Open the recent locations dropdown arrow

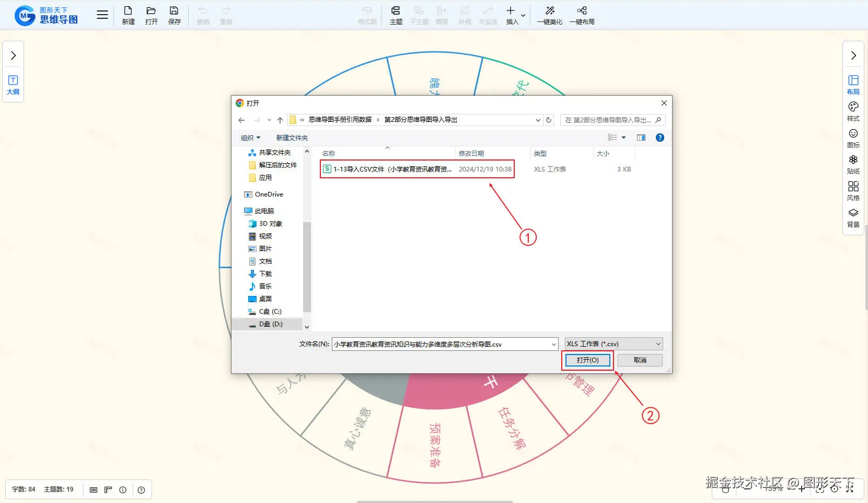[x=269, y=120]
